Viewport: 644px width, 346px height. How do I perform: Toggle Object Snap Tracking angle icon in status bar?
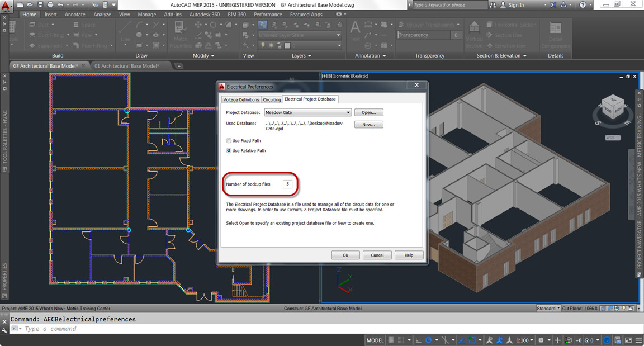462,340
